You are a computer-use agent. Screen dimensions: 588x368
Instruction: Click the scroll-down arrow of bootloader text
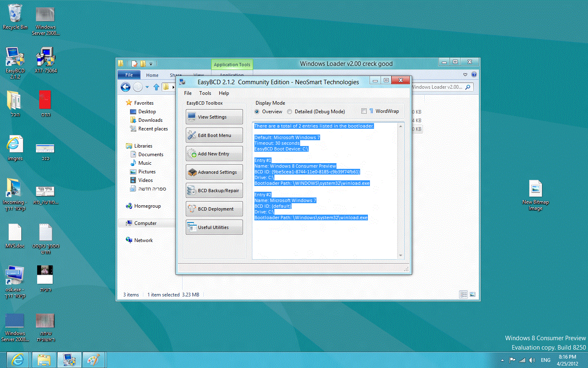point(401,255)
